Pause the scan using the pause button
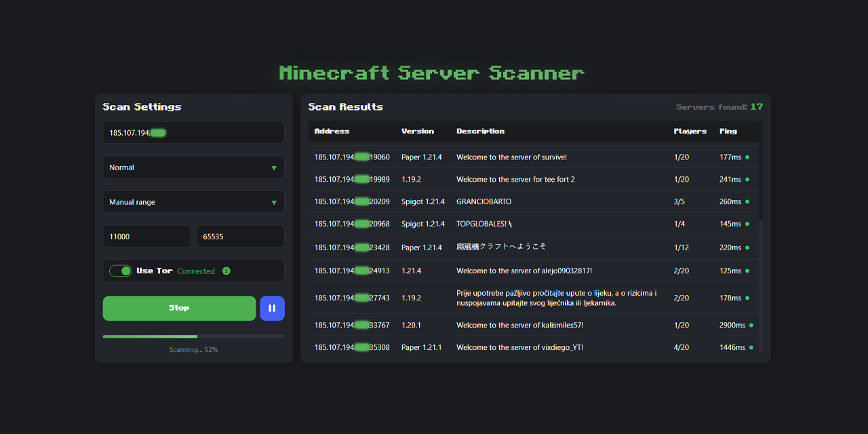Image resolution: width=868 pixels, height=434 pixels. pyautogui.click(x=272, y=308)
